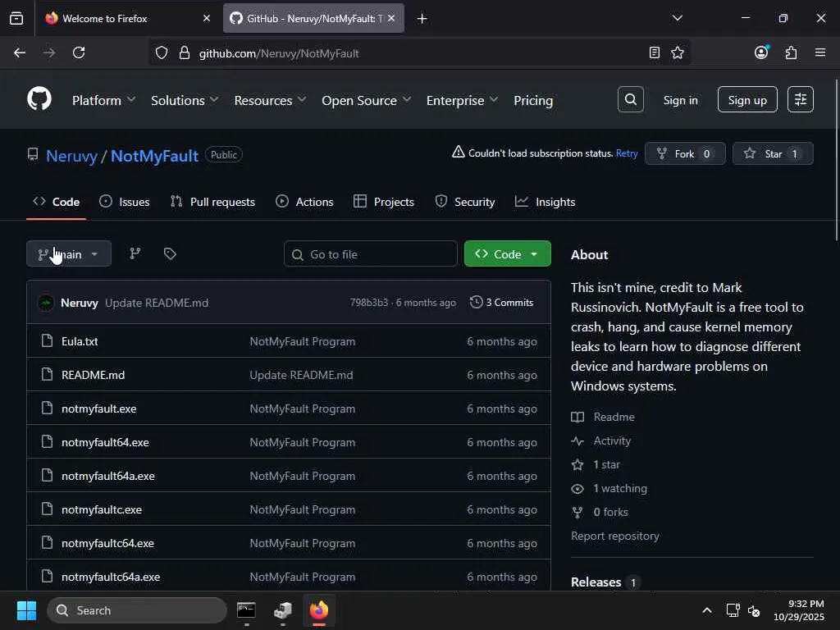Expand the Solutions menu
Viewport: 840px width, 630px height.
tap(185, 100)
